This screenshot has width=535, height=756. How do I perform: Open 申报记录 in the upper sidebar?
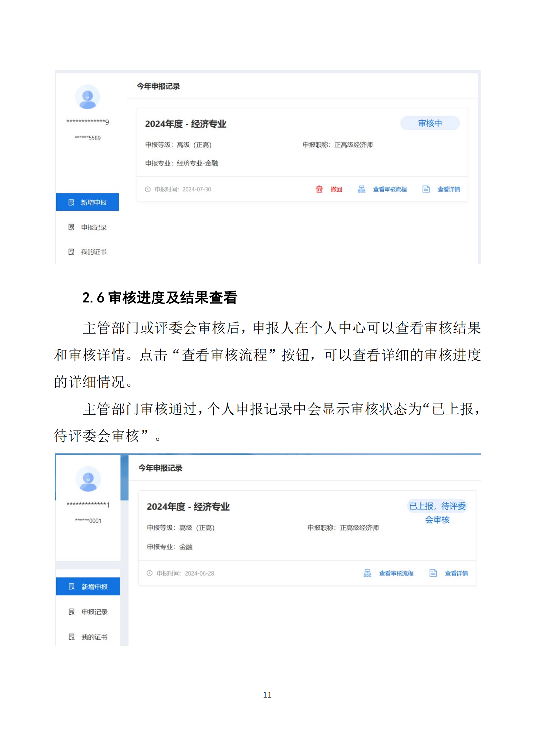click(x=88, y=227)
